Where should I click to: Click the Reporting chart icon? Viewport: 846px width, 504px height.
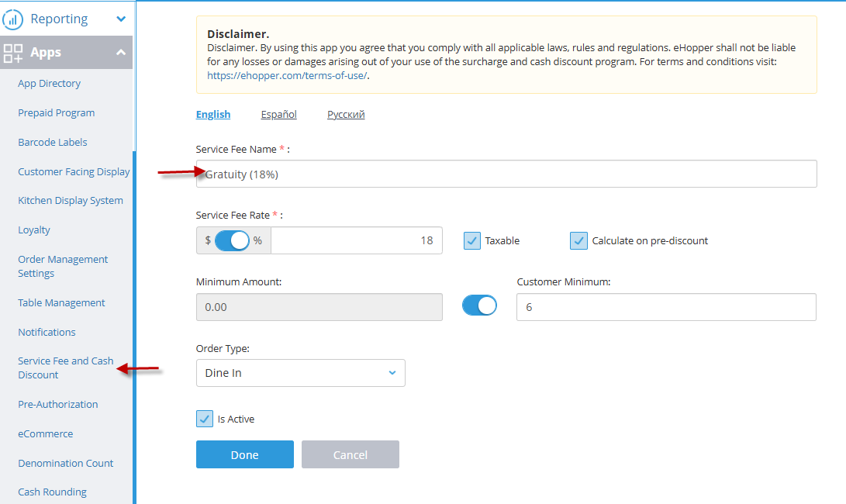(13, 19)
